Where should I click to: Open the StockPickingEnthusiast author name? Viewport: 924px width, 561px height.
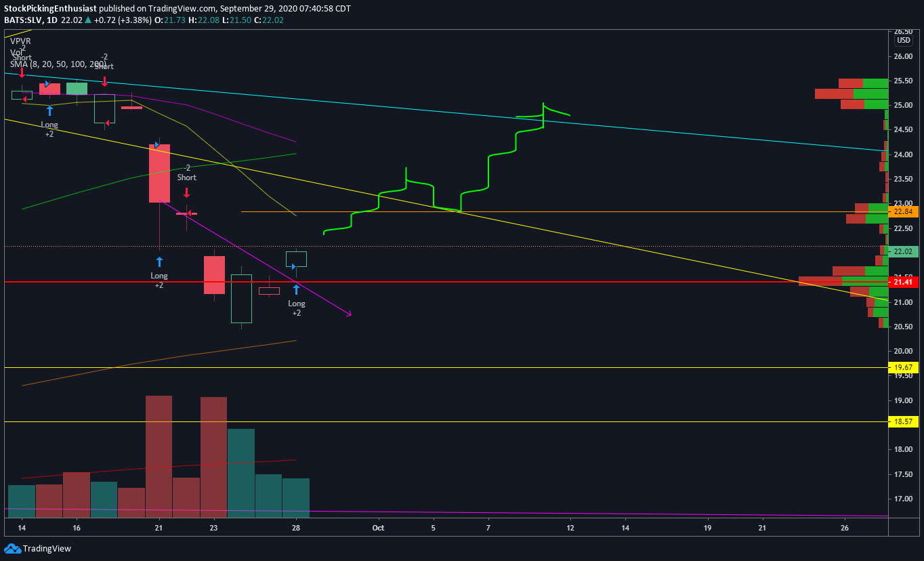point(49,9)
